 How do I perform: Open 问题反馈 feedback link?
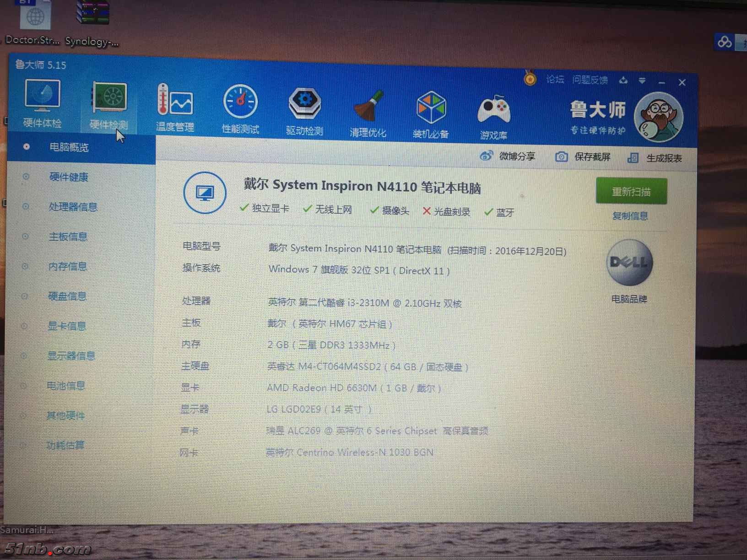(x=590, y=80)
